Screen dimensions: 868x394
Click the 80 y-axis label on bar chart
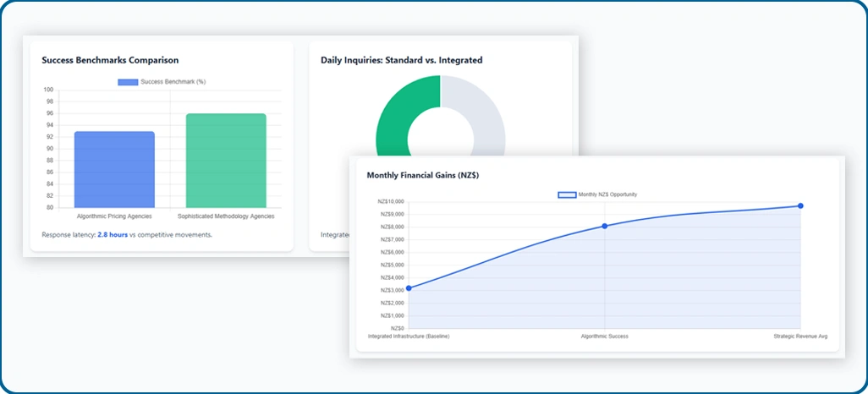point(50,207)
